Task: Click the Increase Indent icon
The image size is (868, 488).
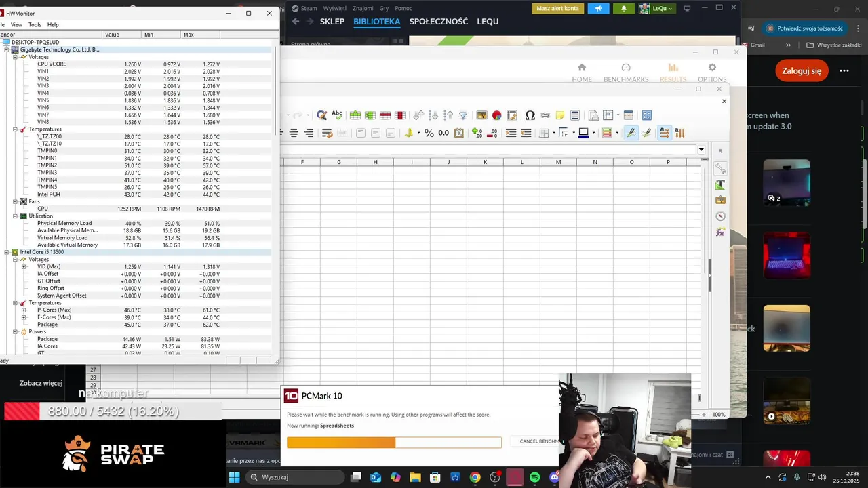Action: 511,133
